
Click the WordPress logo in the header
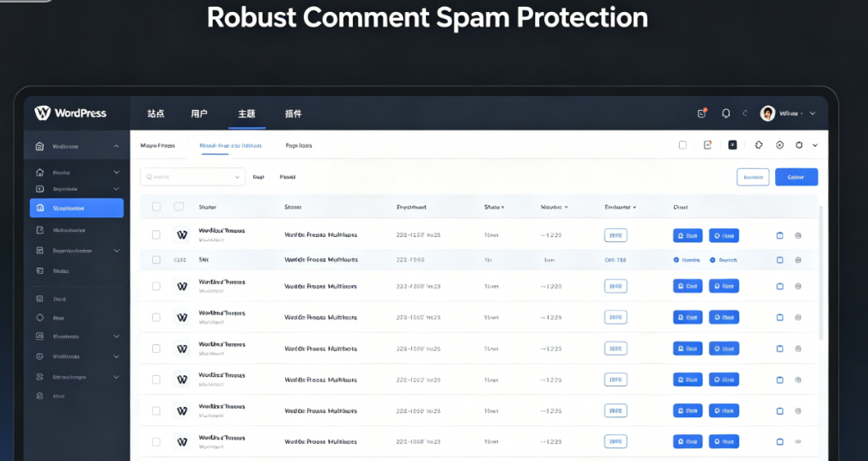coord(70,113)
